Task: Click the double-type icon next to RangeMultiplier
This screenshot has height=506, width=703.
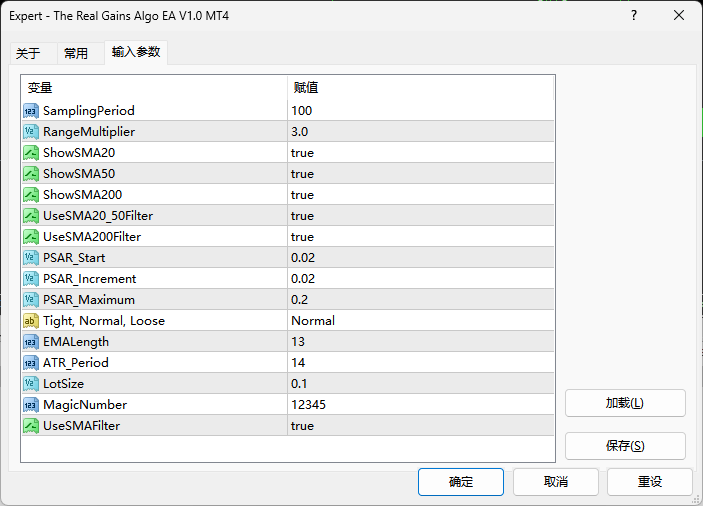Action: click(x=30, y=131)
